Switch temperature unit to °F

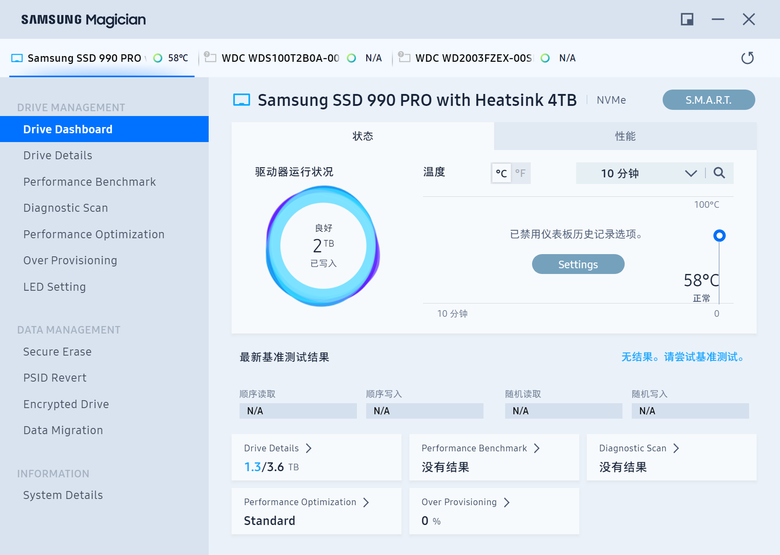520,174
